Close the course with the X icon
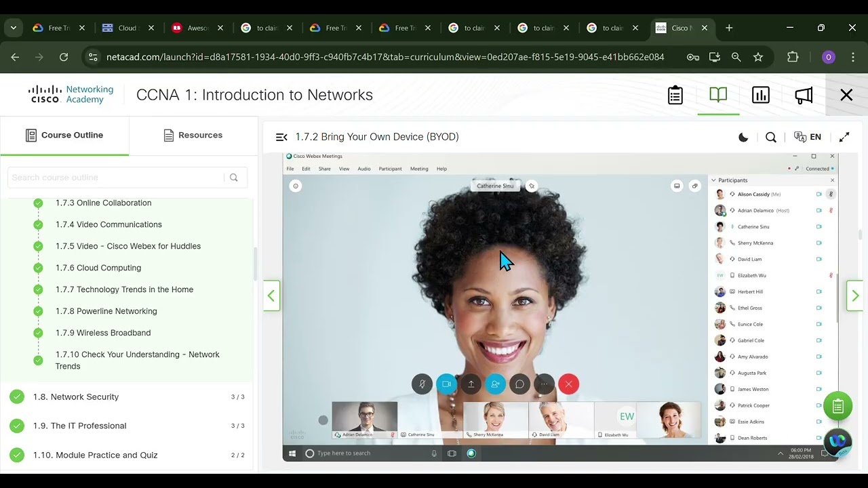868x488 pixels. coord(846,96)
